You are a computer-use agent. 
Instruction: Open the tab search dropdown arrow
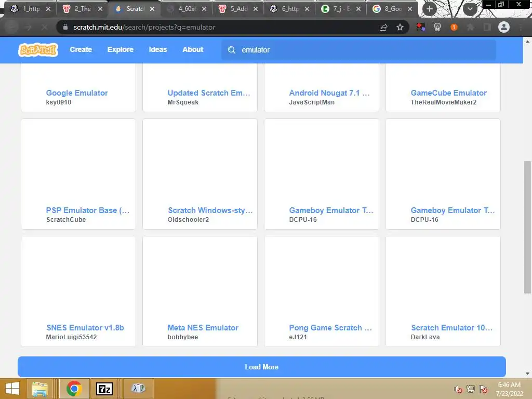pos(470,9)
